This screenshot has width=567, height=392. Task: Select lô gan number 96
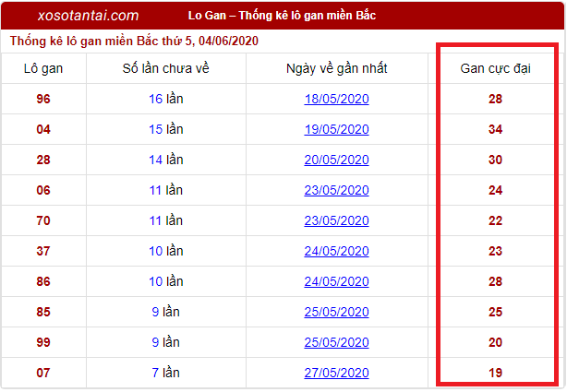[x=43, y=99]
